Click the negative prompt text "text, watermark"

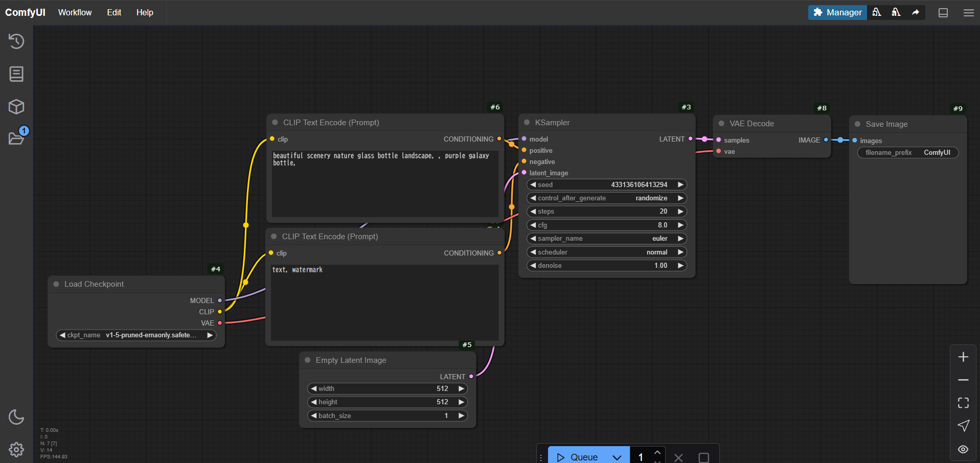coord(297,270)
